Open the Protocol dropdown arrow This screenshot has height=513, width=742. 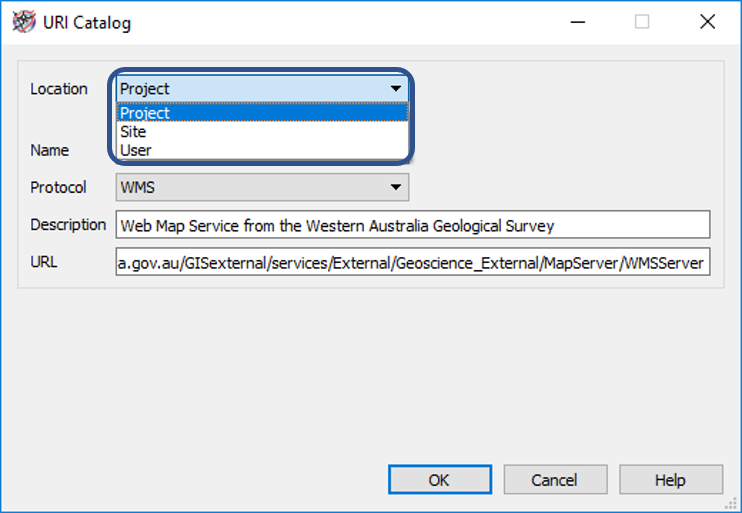pos(396,187)
